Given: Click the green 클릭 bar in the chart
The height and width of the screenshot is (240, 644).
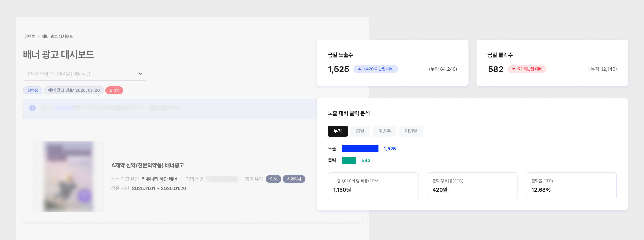Looking at the screenshot, I should click(349, 160).
